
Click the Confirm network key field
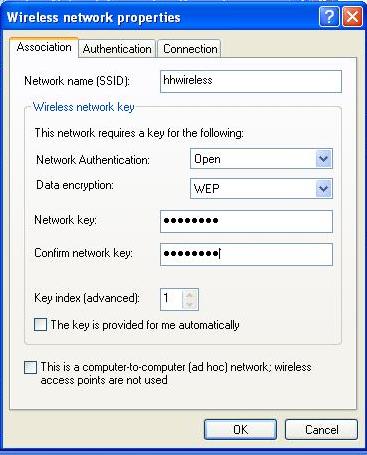tap(246, 254)
